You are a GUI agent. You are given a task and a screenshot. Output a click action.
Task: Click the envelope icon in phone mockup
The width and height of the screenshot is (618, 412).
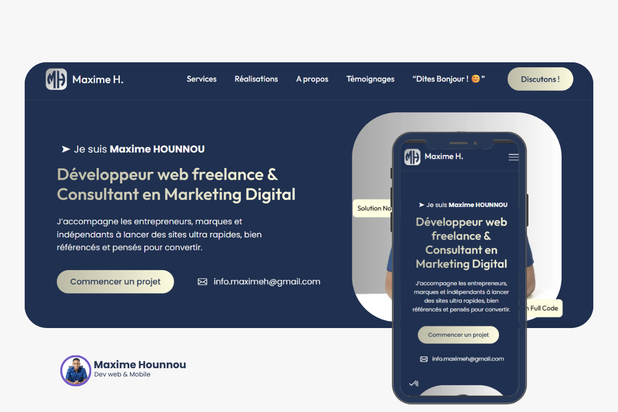pos(424,359)
